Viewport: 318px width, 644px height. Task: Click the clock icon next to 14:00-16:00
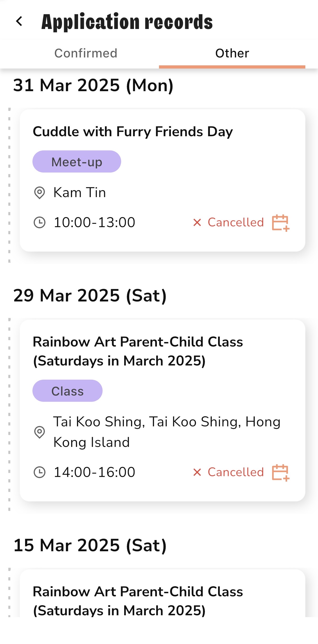click(40, 472)
